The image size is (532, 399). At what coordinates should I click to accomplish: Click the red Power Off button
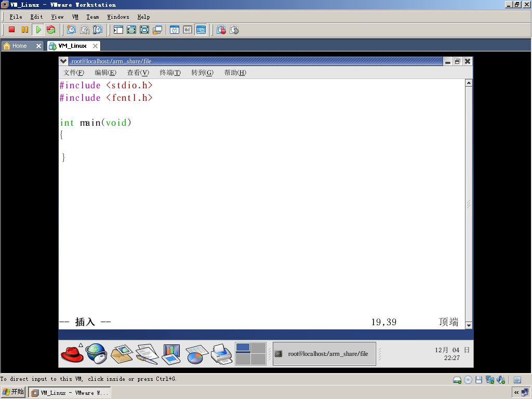(12, 30)
